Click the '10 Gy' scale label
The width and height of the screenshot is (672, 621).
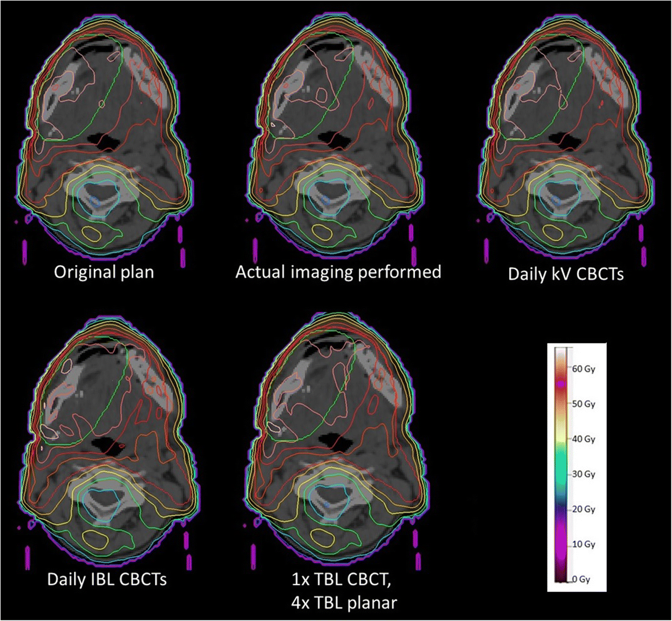pos(583,544)
